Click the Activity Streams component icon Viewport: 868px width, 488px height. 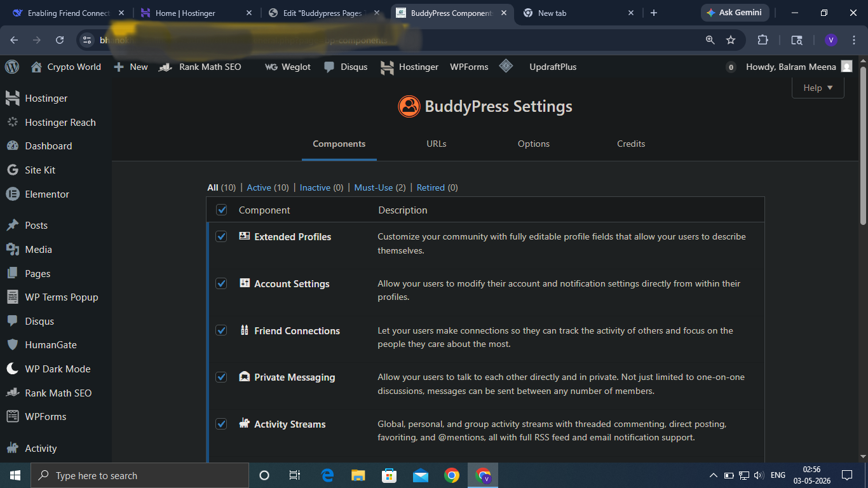click(x=245, y=424)
